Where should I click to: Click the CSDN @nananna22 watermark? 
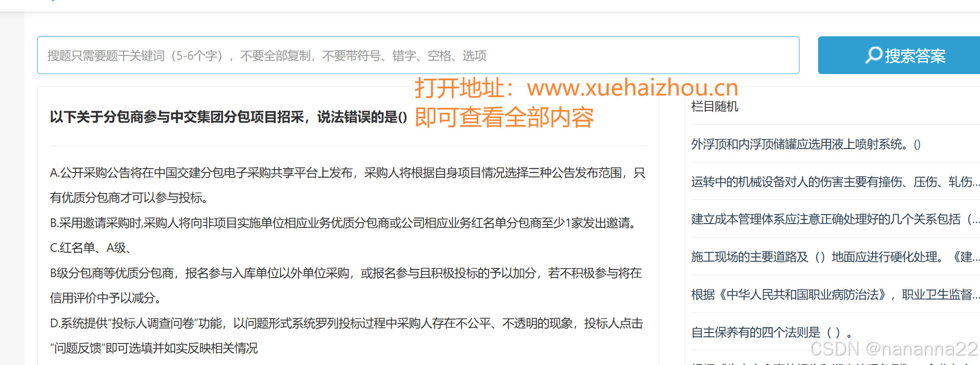(894, 349)
